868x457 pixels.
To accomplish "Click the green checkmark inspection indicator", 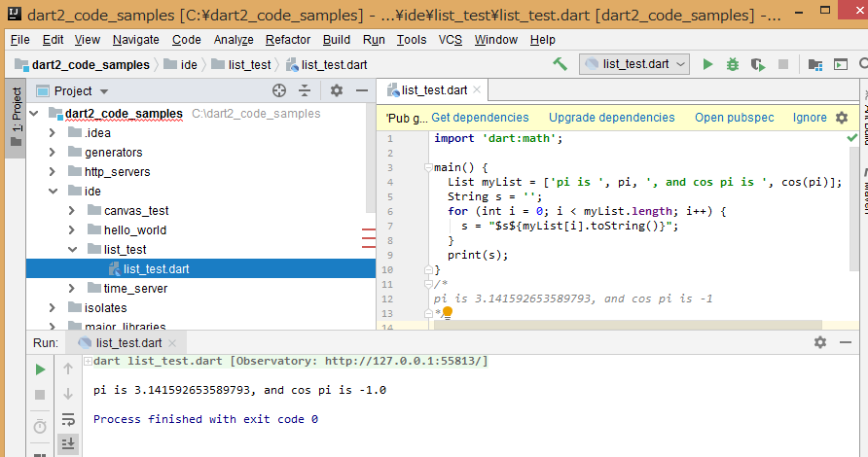I will coord(852,138).
